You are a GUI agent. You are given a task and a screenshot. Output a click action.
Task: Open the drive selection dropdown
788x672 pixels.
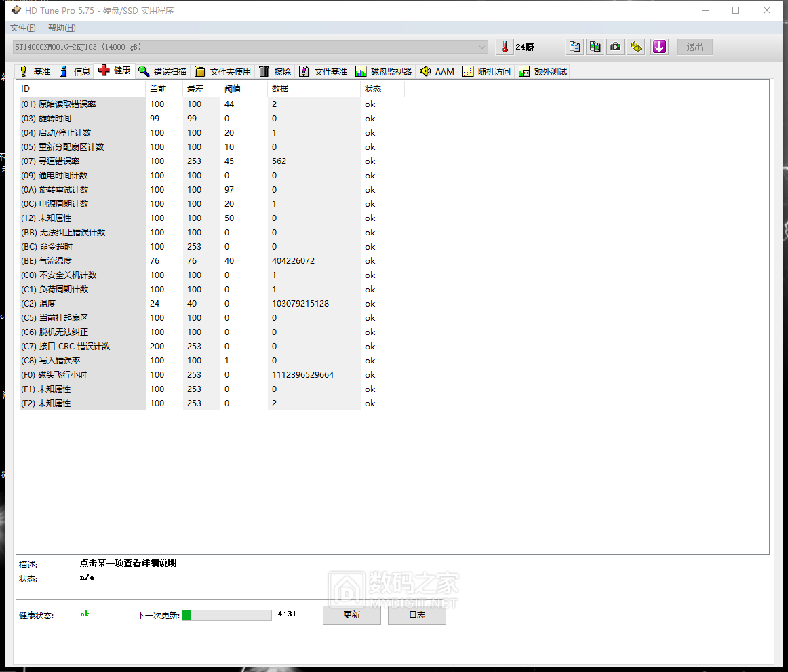point(251,47)
